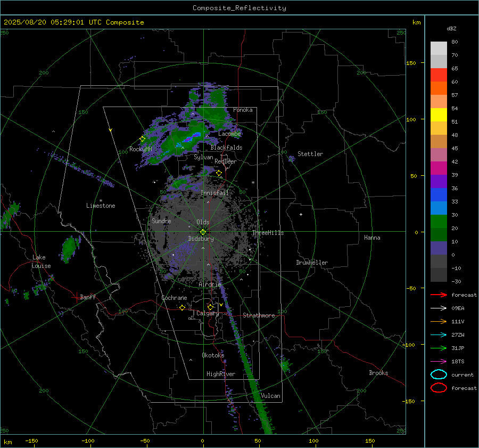Click the Sundre label
This screenshot has width=479, height=448.
[161, 221]
